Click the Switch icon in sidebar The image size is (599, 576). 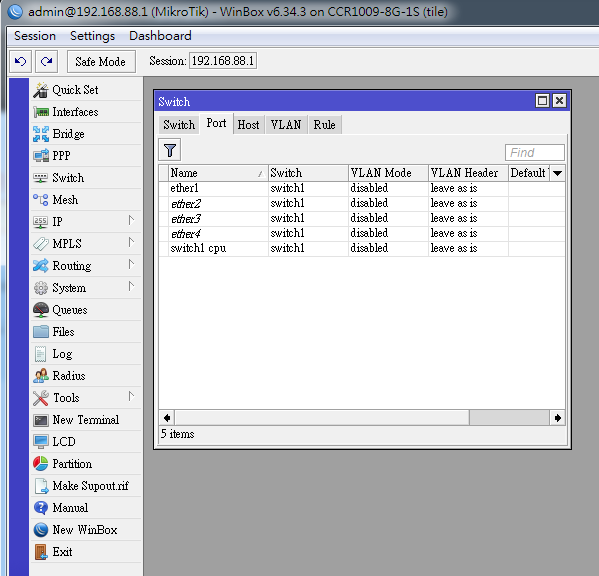point(40,178)
